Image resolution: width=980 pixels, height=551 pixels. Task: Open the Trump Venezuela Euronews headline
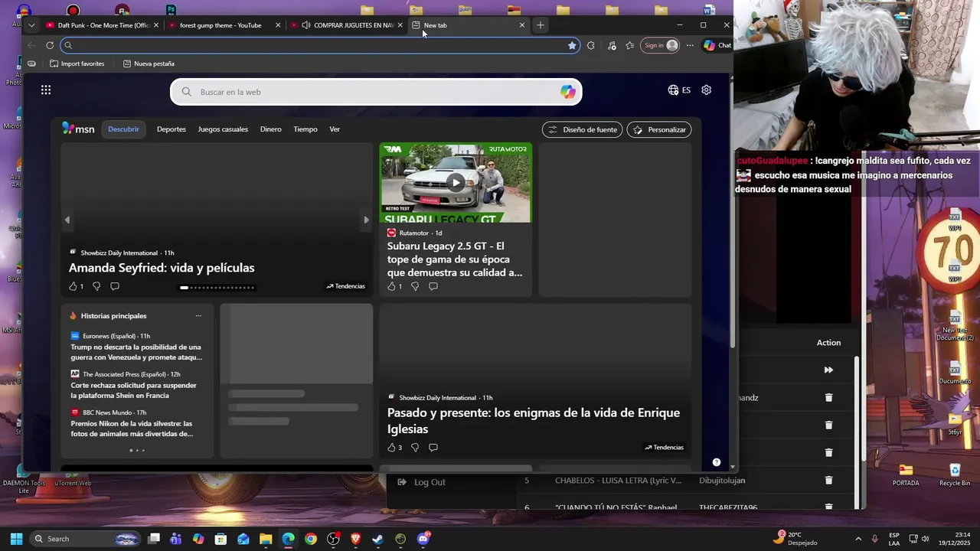(x=136, y=352)
